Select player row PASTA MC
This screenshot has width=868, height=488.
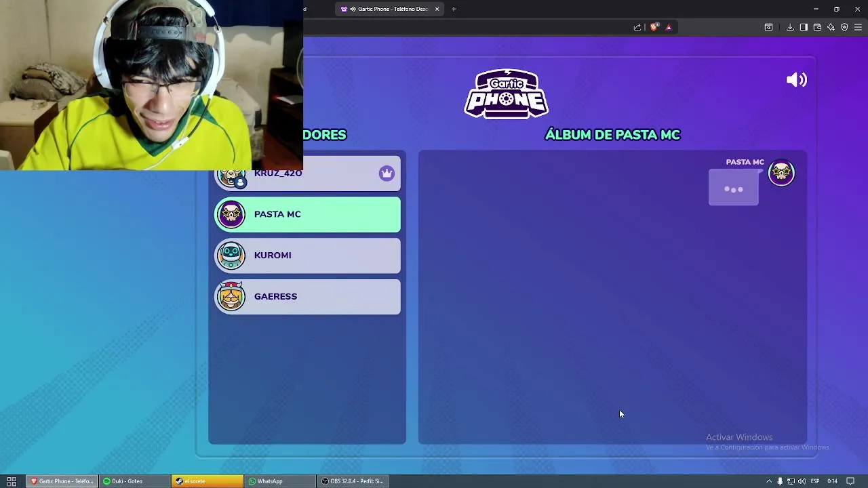(307, 214)
